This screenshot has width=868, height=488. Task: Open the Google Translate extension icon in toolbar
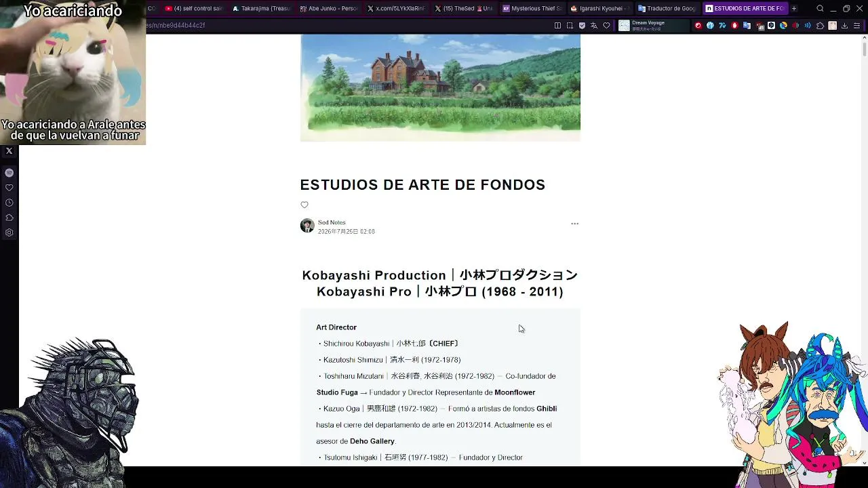coord(747,26)
